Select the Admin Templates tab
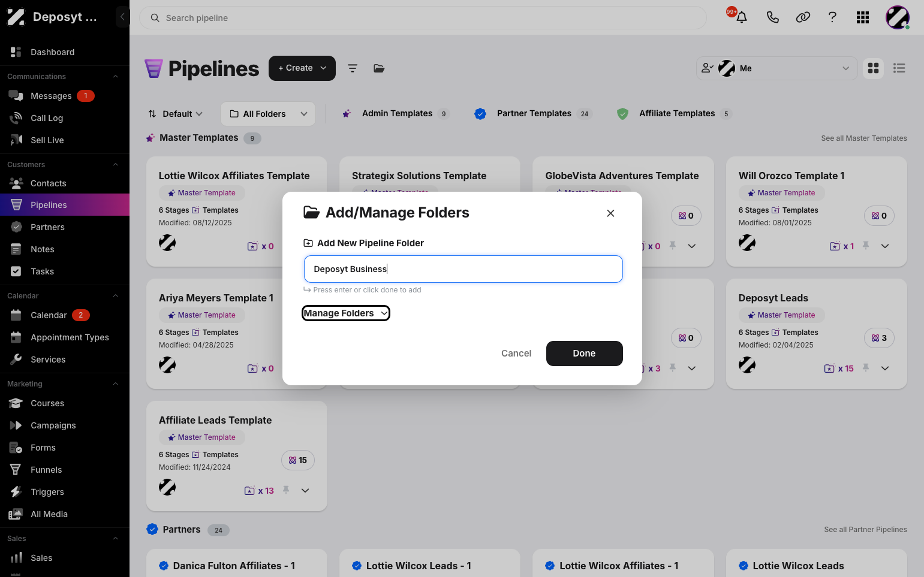 [x=395, y=113]
